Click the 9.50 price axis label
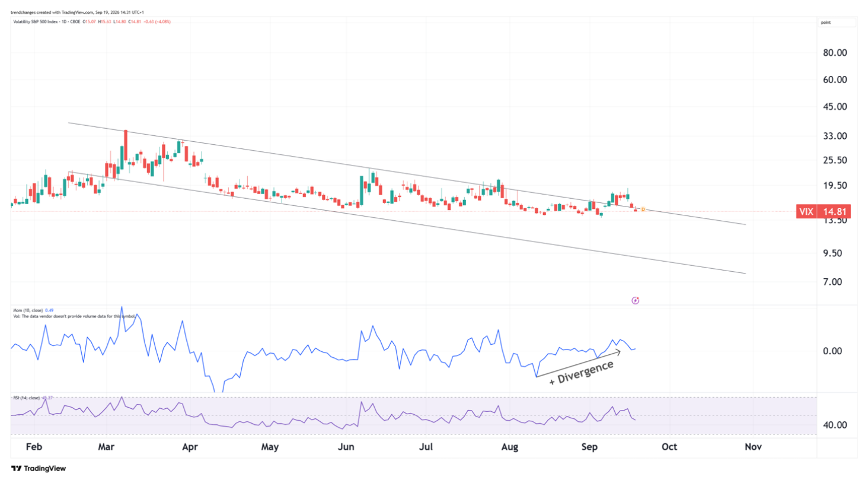Screen dimensions: 868x486 pos(832,253)
